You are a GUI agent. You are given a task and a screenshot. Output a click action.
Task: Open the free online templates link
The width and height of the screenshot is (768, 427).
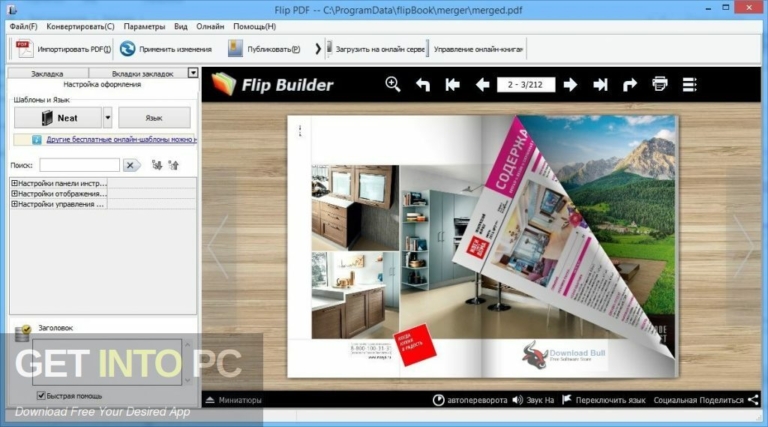pyautogui.click(x=121, y=140)
